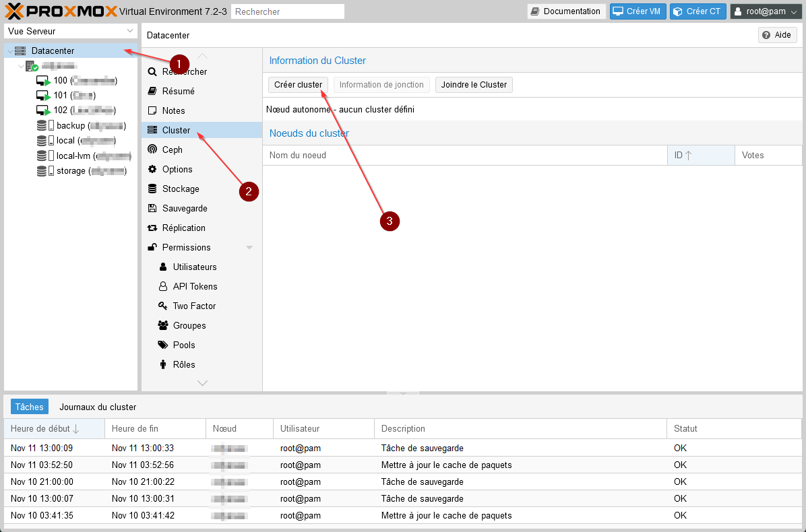
Task: Click the Joindre le Cluster button
Action: (474, 85)
